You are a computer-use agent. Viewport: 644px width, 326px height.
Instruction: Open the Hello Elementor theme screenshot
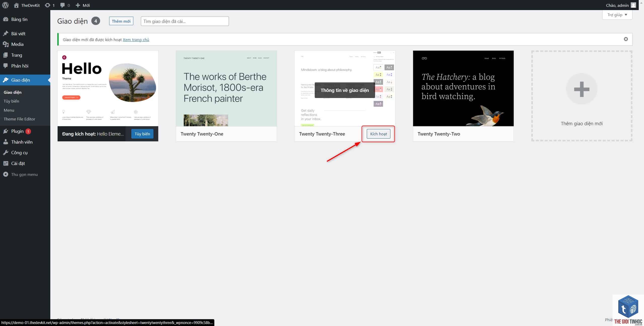pos(108,88)
